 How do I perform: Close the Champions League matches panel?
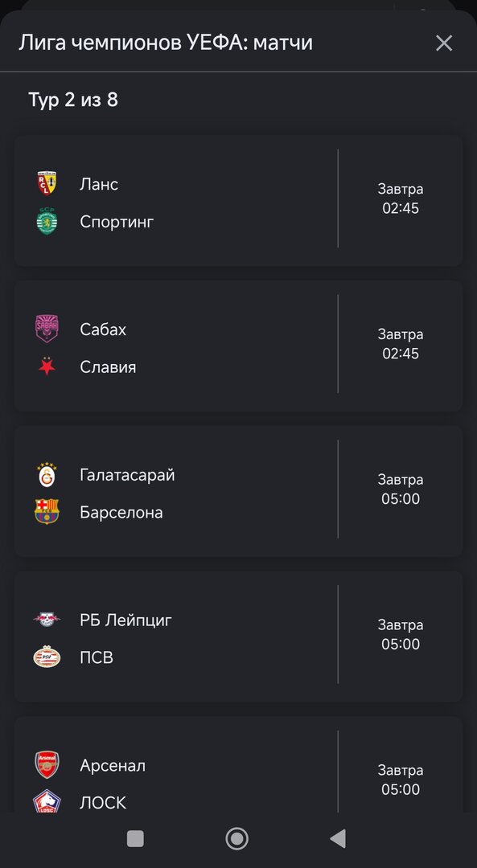(444, 43)
